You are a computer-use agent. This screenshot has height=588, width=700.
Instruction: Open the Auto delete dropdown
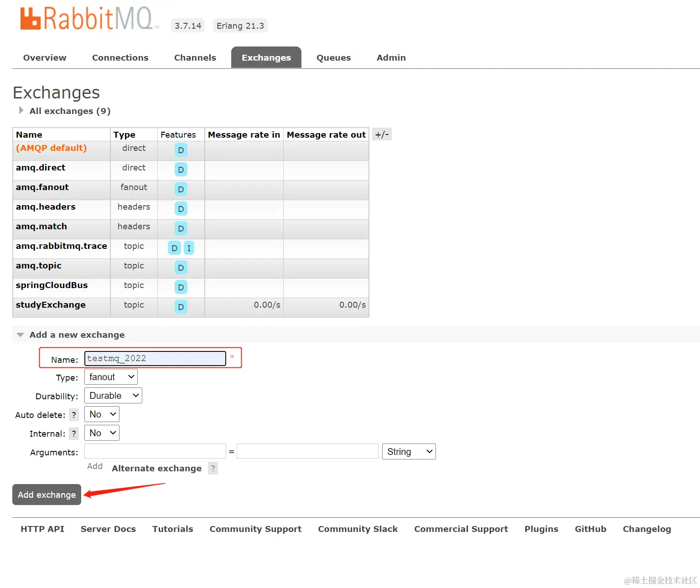click(x=102, y=414)
